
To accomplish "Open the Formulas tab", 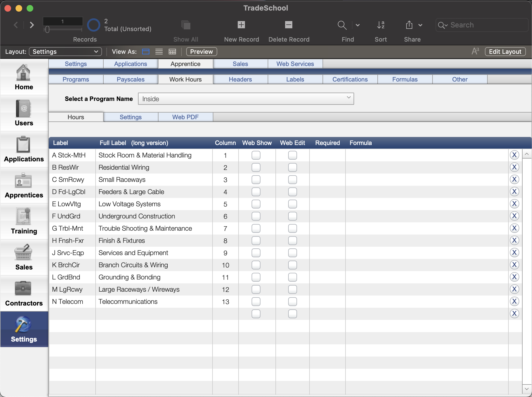I will (x=405, y=79).
